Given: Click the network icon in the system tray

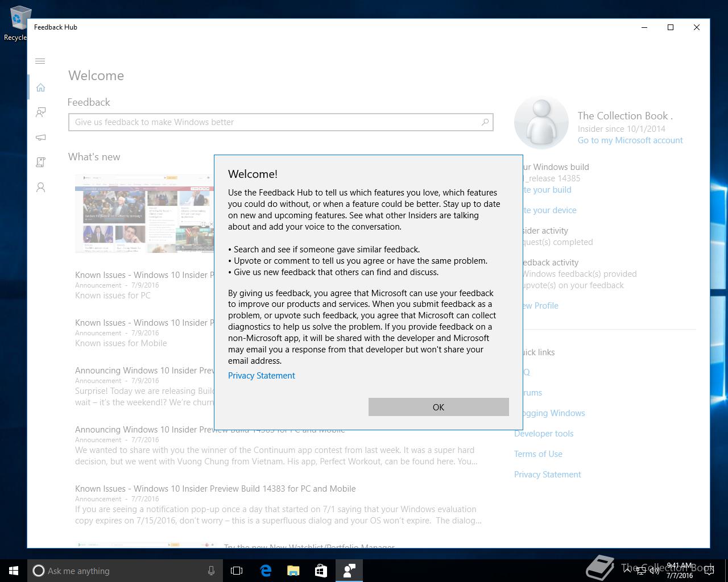Looking at the screenshot, I should pyautogui.click(x=641, y=571).
